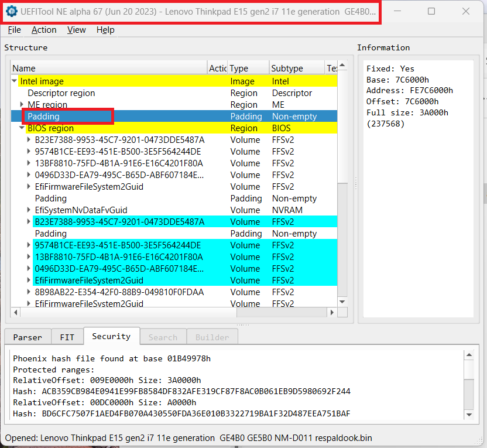Image resolution: width=487 pixels, height=448 pixels.
Task: Select the Padding row below cyan B23E7388
Action: [174, 233]
